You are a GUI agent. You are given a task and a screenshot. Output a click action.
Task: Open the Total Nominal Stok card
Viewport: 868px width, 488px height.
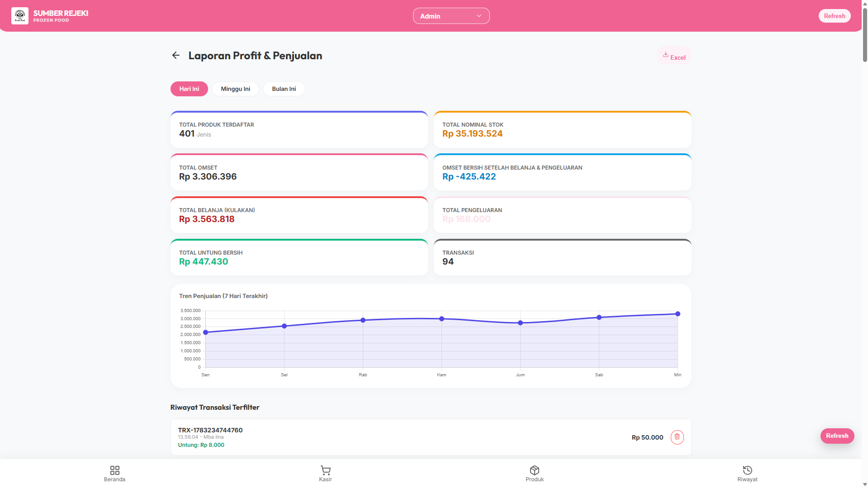[562, 129]
